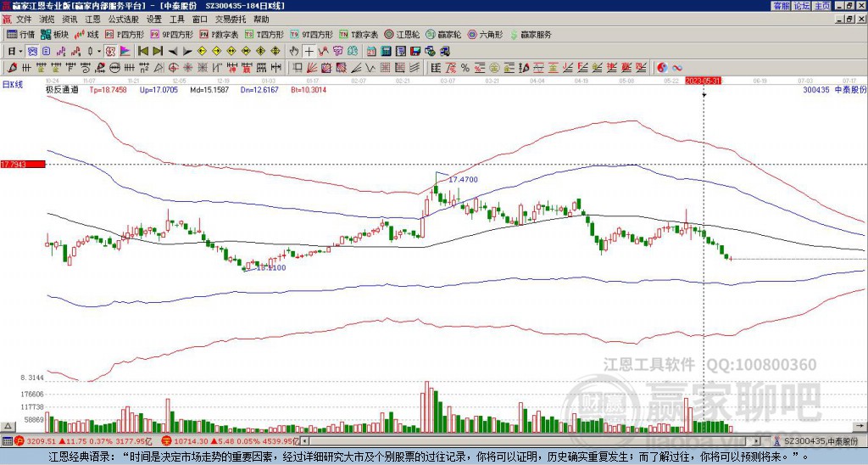Click the Up=17.0705 value

[159, 89]
